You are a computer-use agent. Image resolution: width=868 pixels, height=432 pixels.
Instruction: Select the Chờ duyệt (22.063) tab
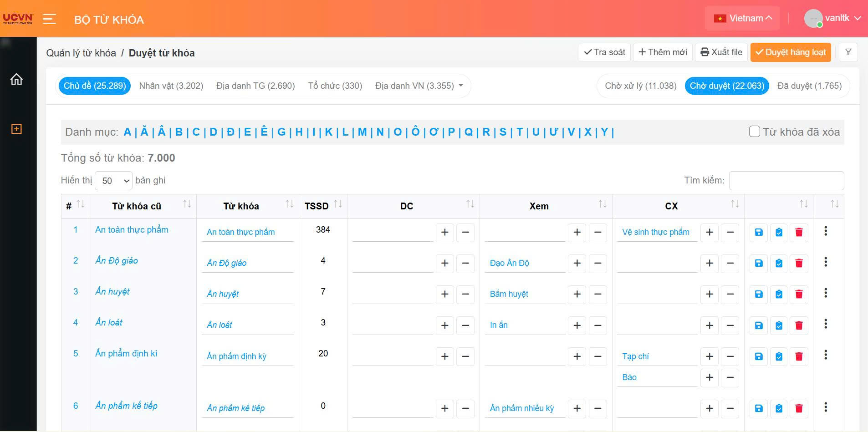click(727, 86)
